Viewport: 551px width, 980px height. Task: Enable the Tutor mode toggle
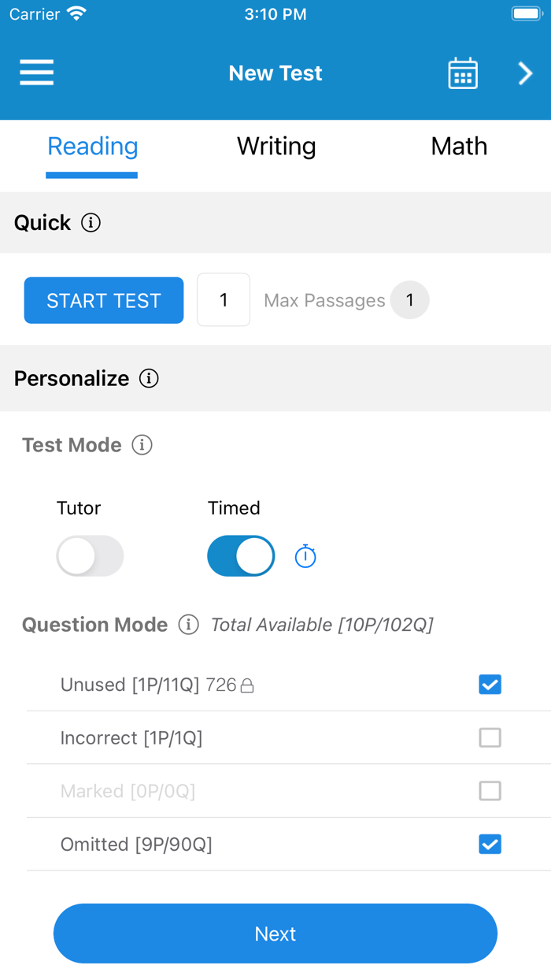pos(90,555)
